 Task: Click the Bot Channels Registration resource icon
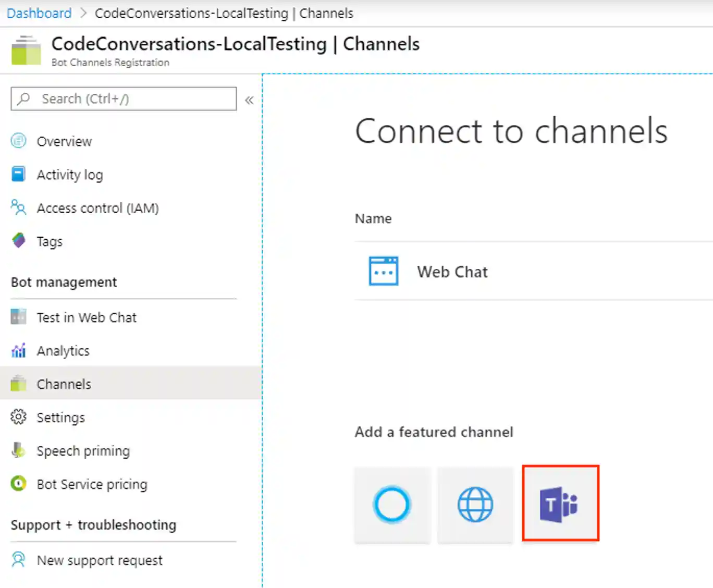click(x=26, y=51)
